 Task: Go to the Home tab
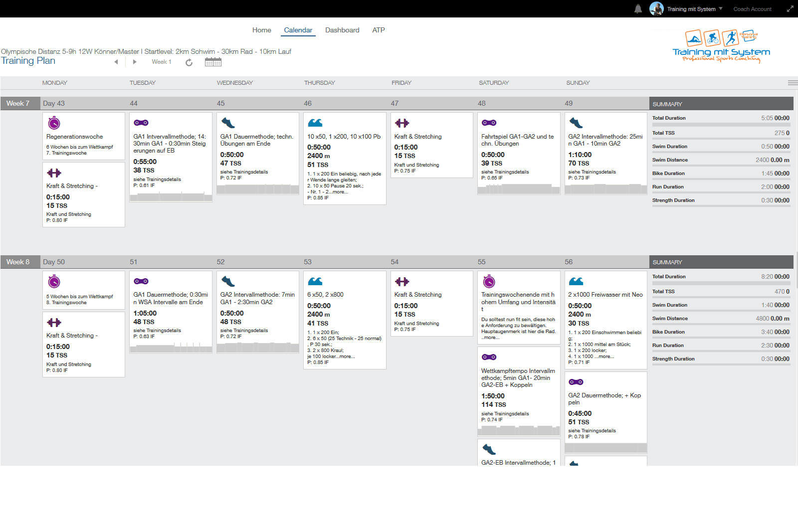262,30
